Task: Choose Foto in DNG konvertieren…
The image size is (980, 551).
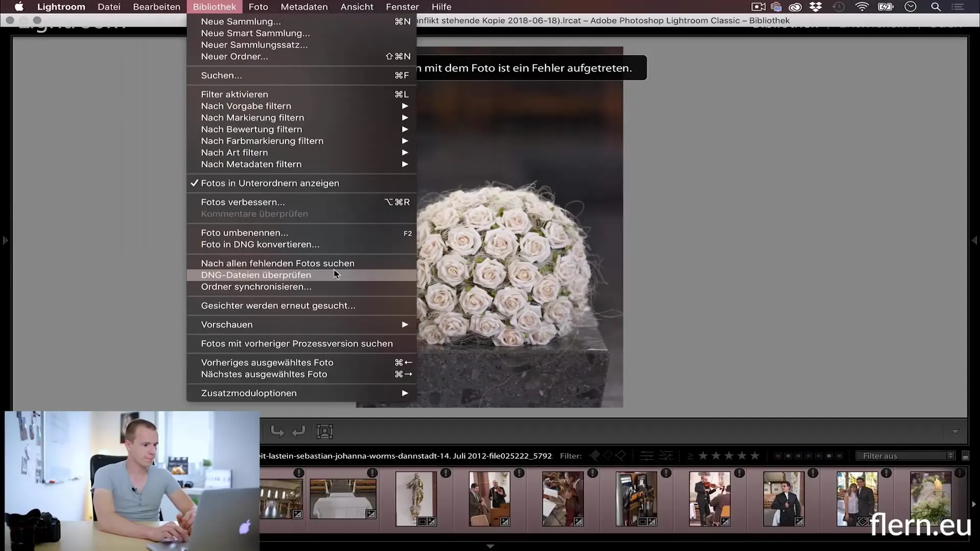Action: (301, 244)
